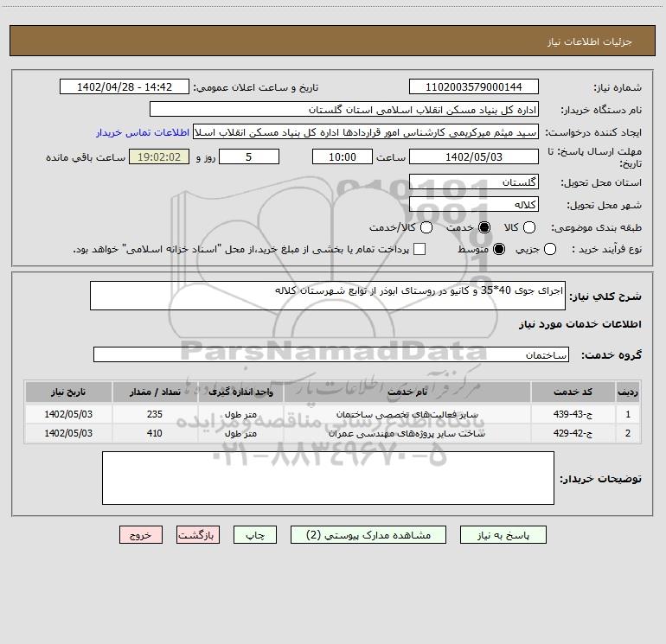Click the پاسخ به نیاز button
The image size is (666, 644).
pyautogui.click(x=503, y=535)
